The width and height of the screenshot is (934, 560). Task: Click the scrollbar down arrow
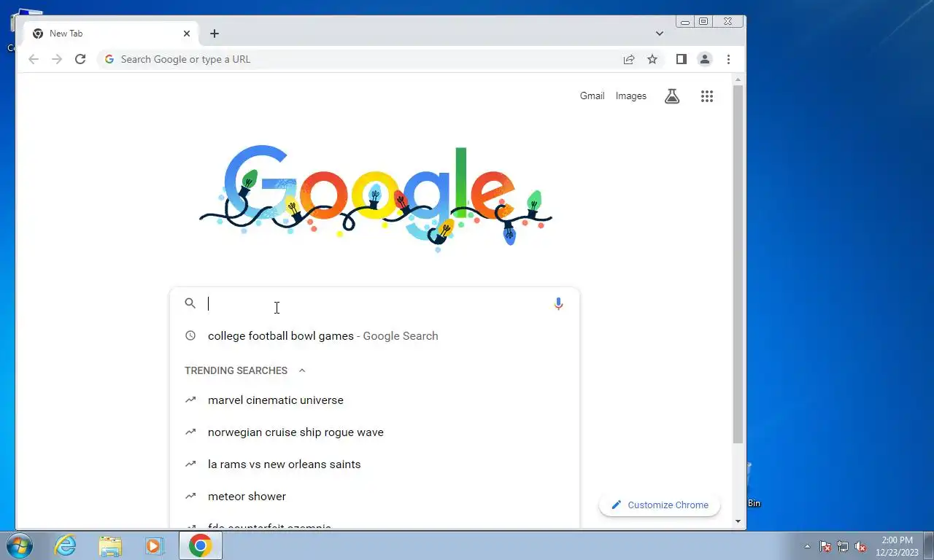[738, 521]
